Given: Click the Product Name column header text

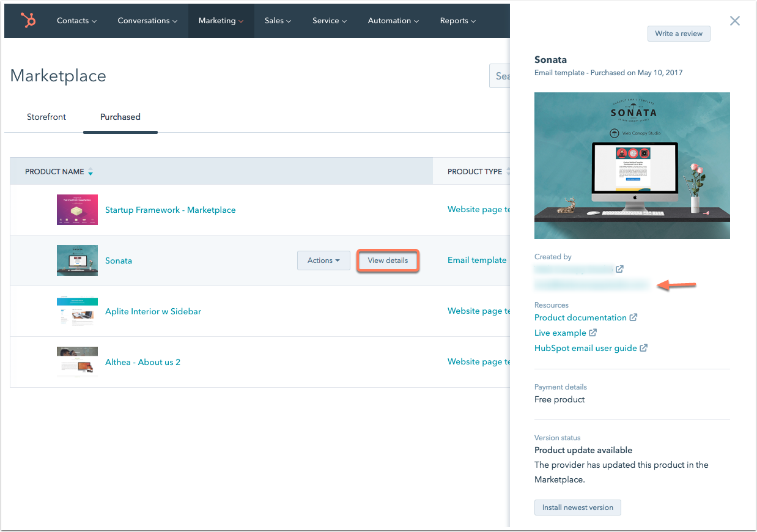Looking at the screenshot, I should (x=54, y=172).
